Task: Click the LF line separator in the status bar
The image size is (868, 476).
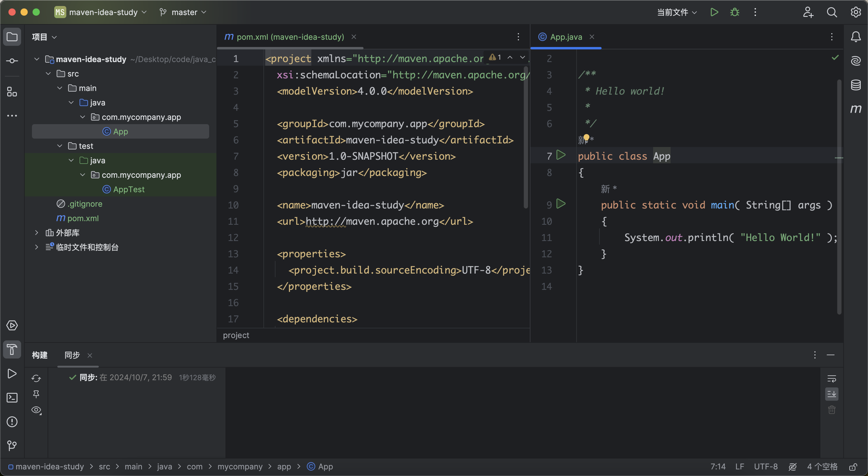Action: (739, 467)
